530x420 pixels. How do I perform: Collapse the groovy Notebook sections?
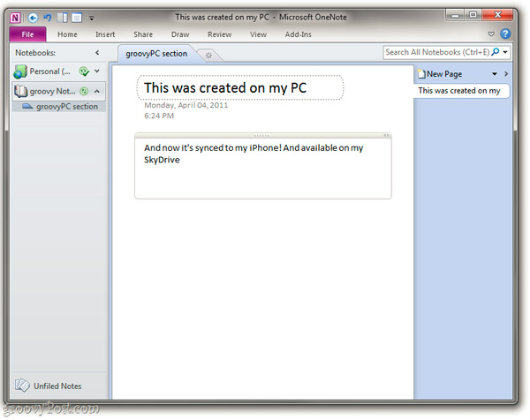pyautogui.click(x=97, y=91)
